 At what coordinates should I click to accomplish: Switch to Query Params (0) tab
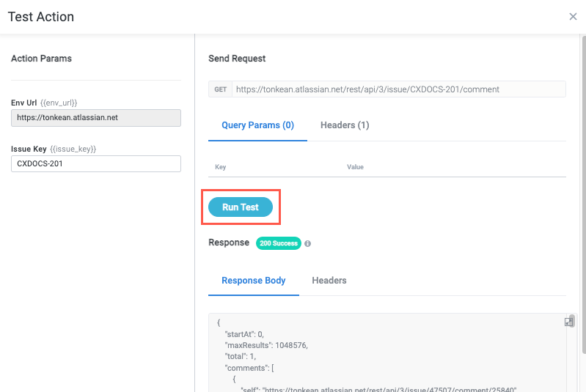[x=257, y=125]
